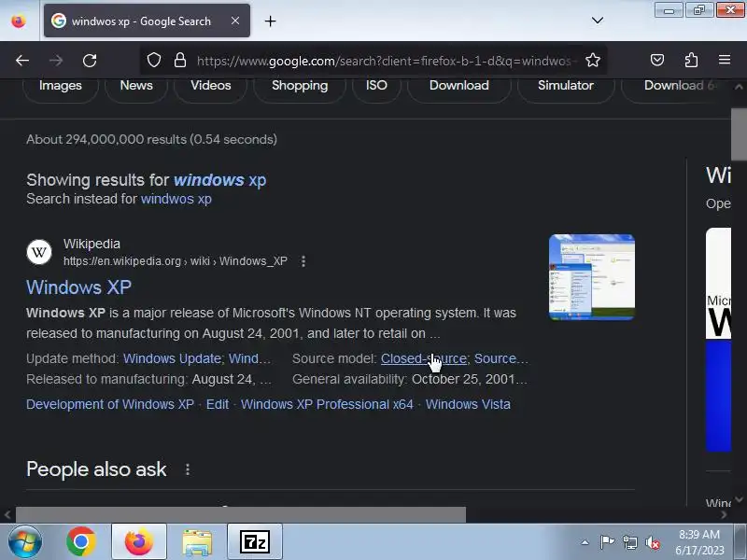Click the Show desktop strip at taskbar end
Viewport: 747px width, 560px height.
(x=740, y=542)
